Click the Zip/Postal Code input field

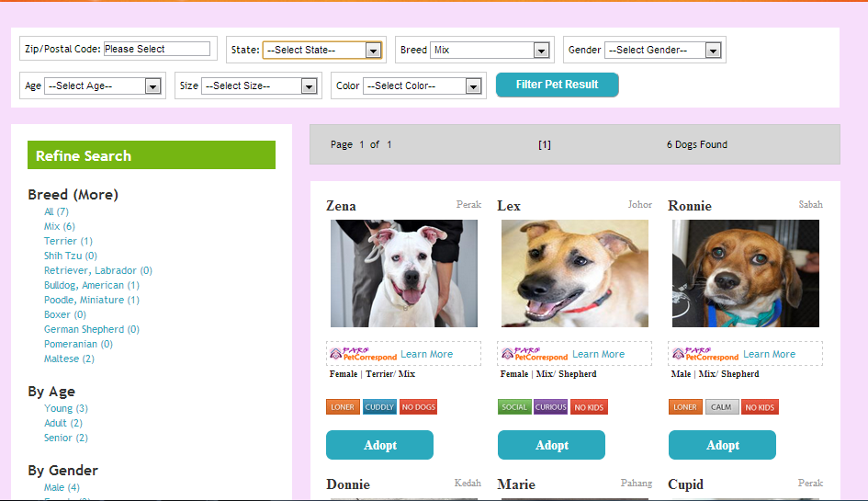click(157, 49)
